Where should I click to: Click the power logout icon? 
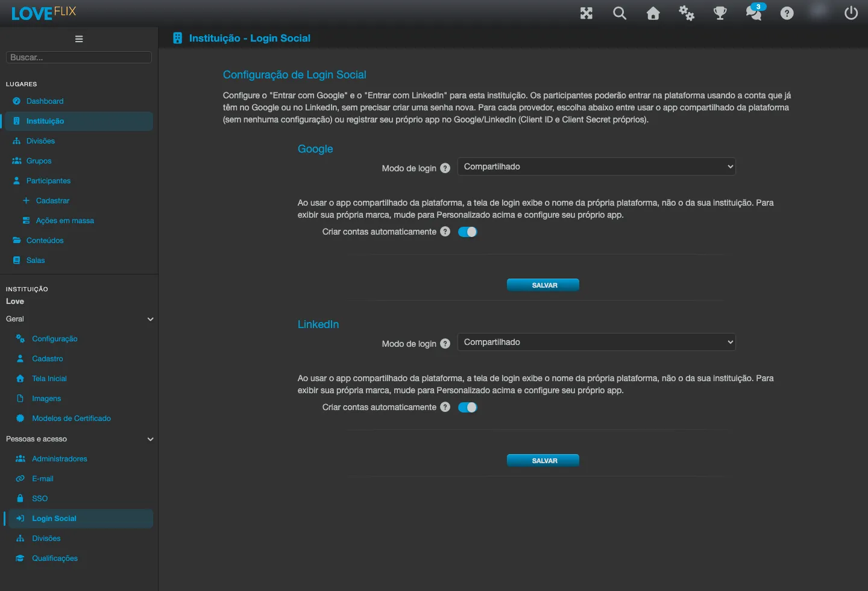851,13
